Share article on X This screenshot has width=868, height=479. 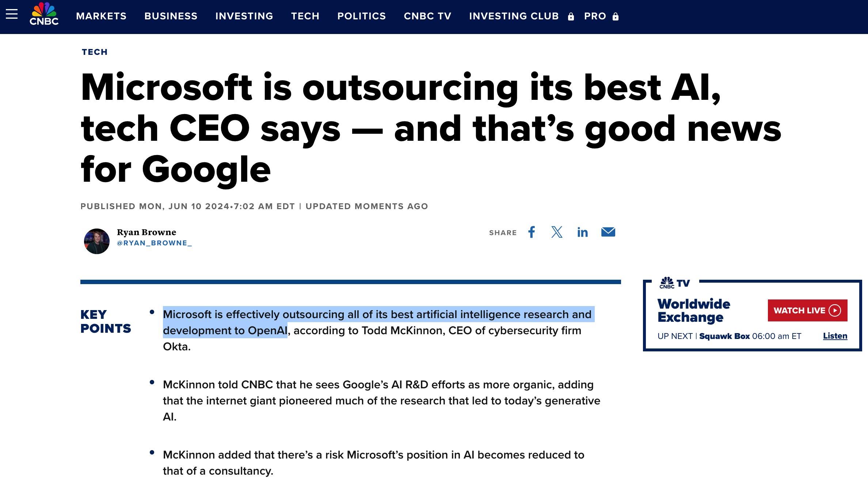[557, 232]
